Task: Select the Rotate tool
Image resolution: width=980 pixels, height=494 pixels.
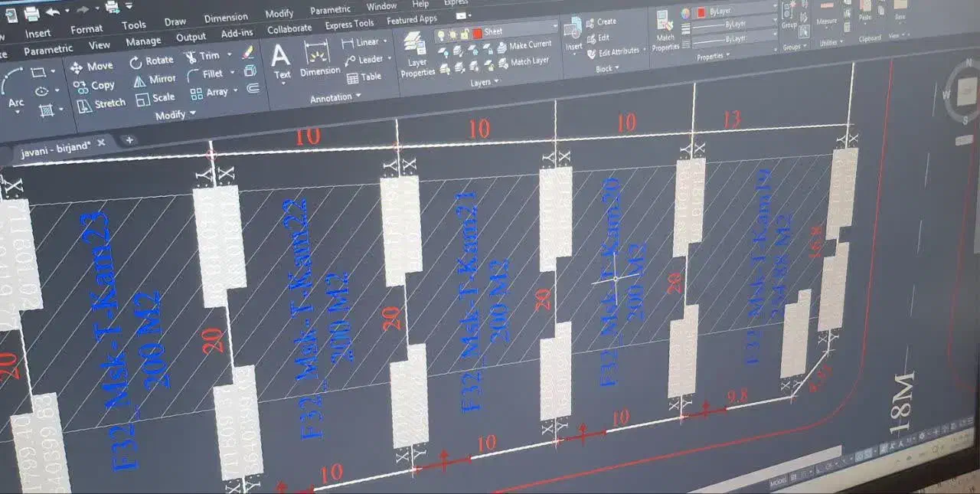Action: [x=152, y=61]
